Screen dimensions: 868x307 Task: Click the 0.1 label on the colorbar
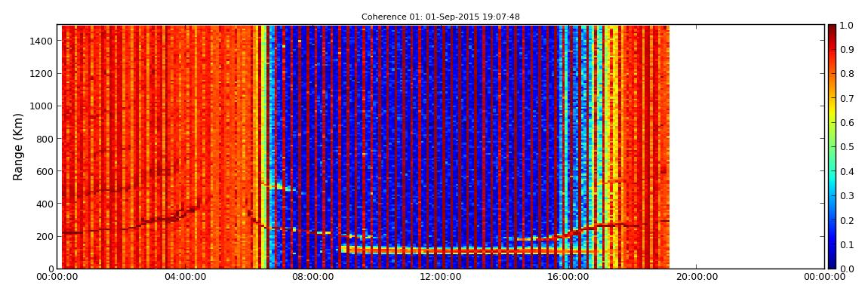pyautogui.click(x=847, y=244)
